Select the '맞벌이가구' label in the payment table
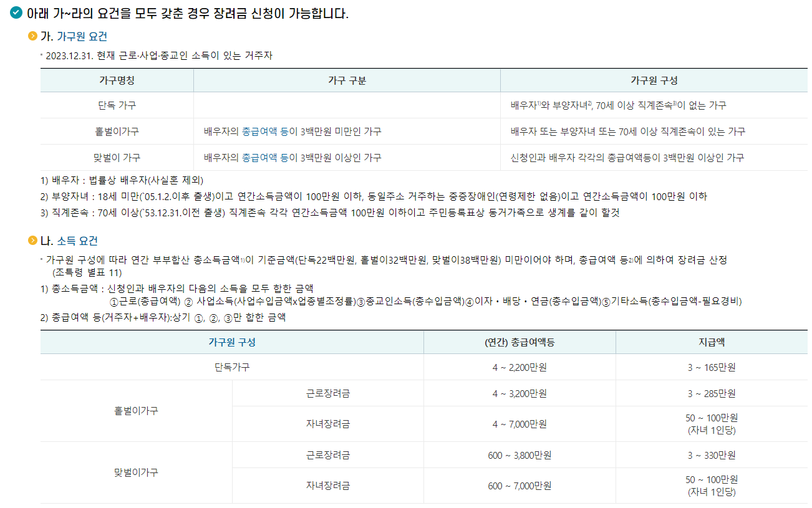The image size is (812, 508). point(136,472)
